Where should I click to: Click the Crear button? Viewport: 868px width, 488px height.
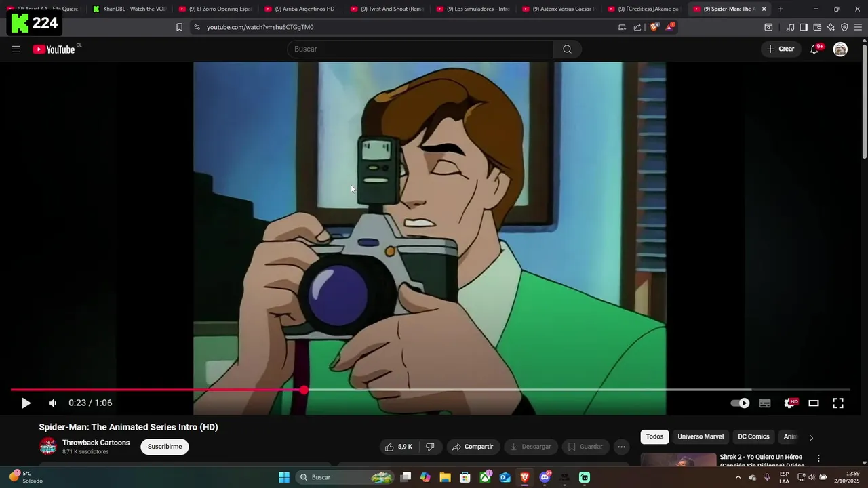click(x=780, y=49)
